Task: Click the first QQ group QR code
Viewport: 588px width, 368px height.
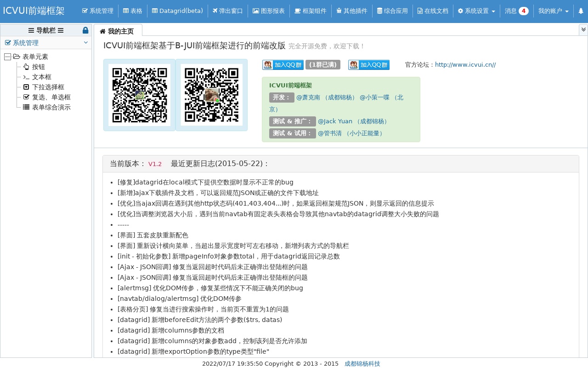Action: pyautogui.click(x=139, y=95)
